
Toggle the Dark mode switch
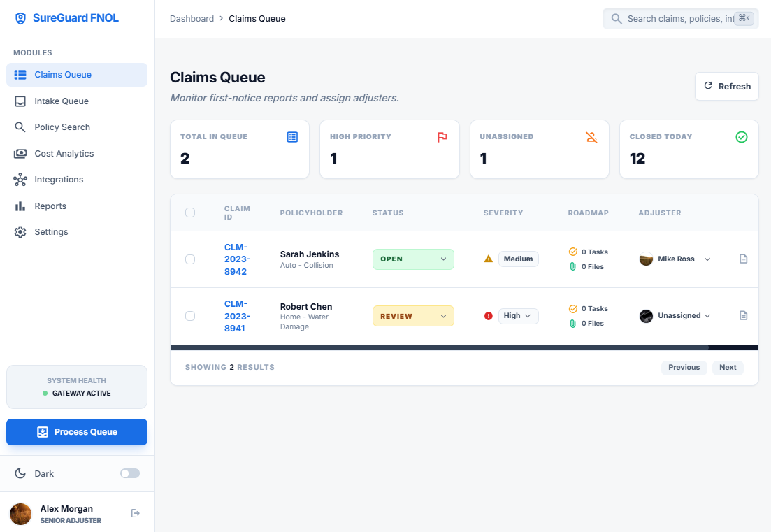[x=130, y=474]
